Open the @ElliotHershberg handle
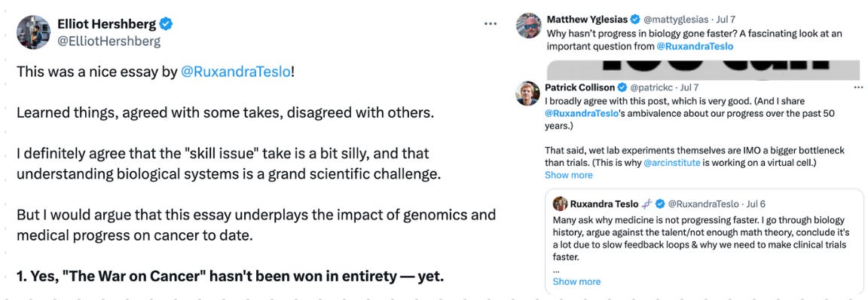The image size is (868, 300). pos(108,41)
